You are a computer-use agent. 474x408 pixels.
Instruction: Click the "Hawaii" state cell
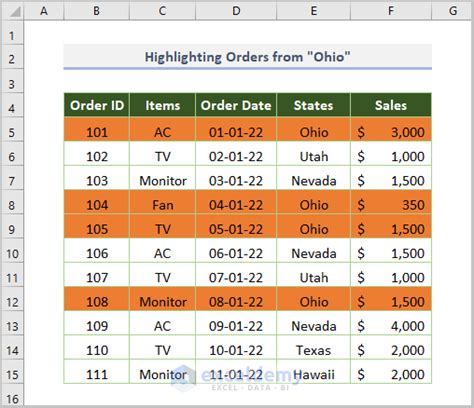(x=314, y=372)
